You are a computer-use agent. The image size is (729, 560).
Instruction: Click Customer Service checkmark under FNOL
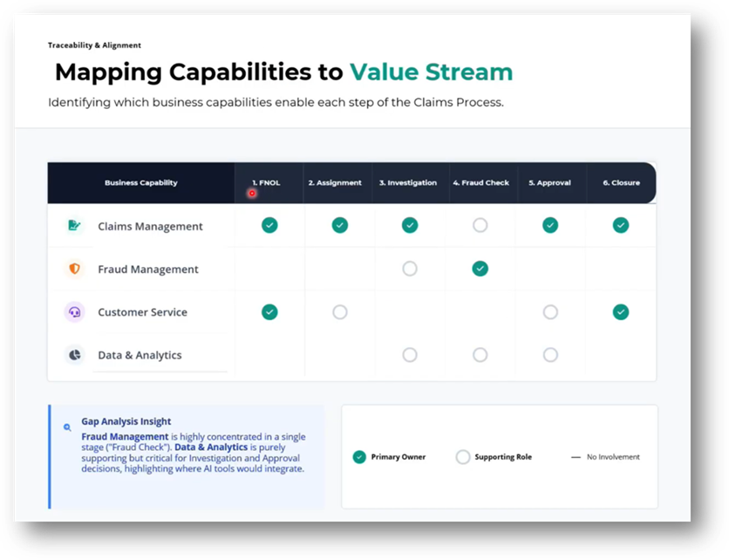pos(269,311)
